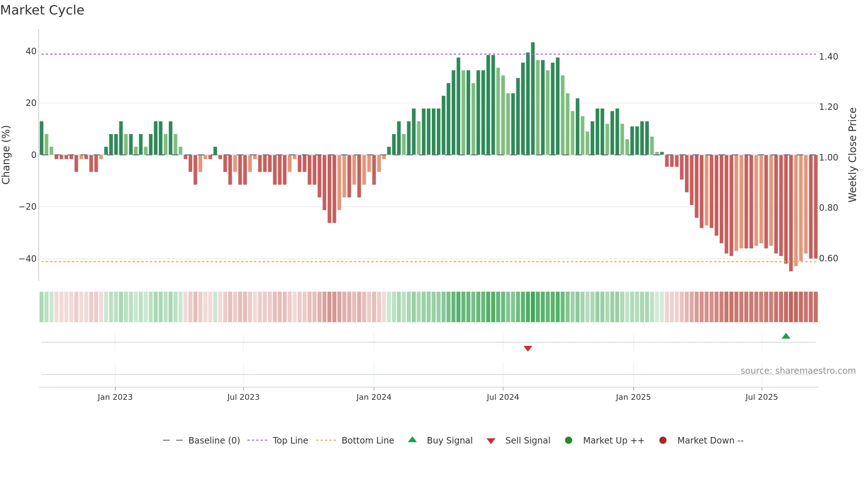This screenshot has height=488, width=868.
Task: Toggle the Buy Signal legend entry
Action: (440, 440)
